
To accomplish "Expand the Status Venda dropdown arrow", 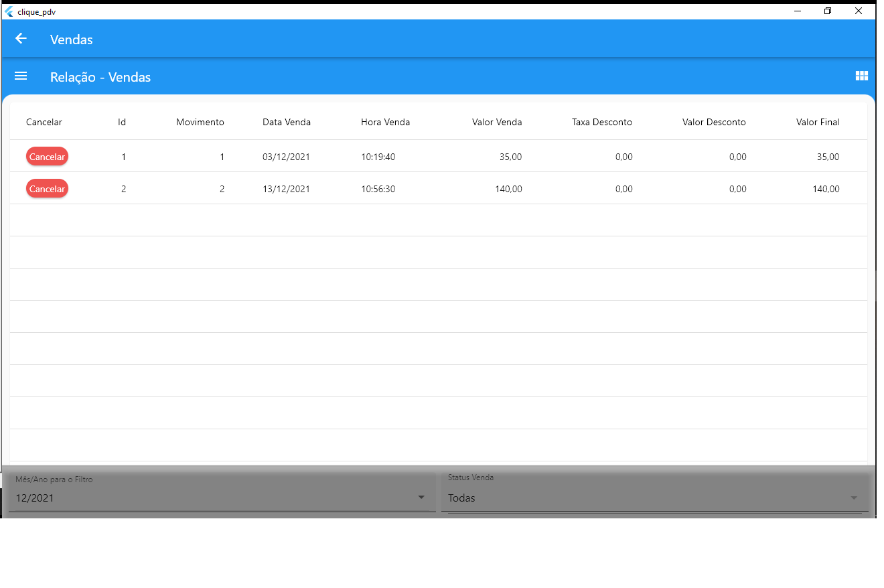I will pos(853,498).
